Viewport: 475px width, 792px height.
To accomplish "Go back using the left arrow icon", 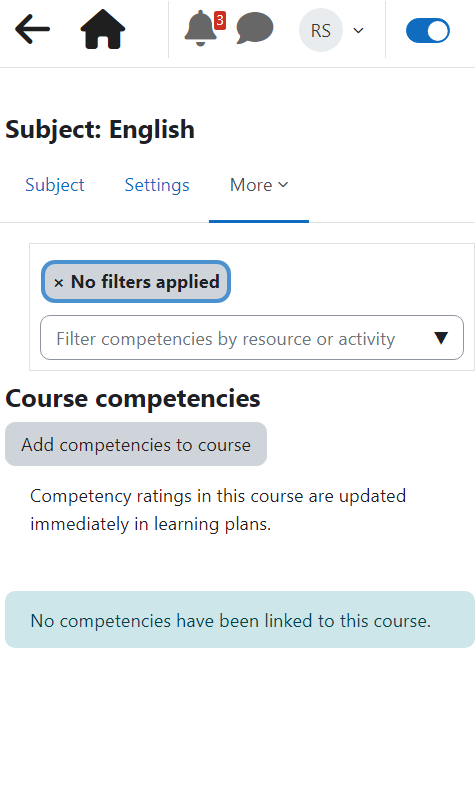I will pyautogui.click(x=33, y=29).
